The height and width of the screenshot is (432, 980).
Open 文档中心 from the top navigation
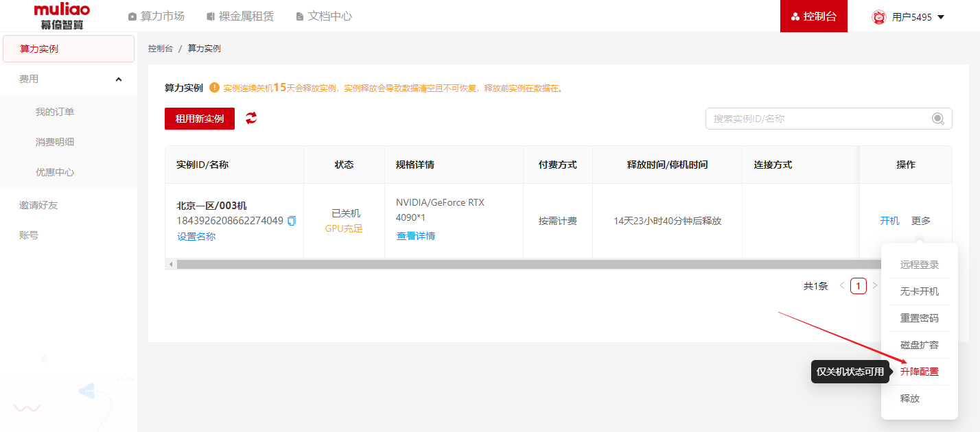(324, 16)
